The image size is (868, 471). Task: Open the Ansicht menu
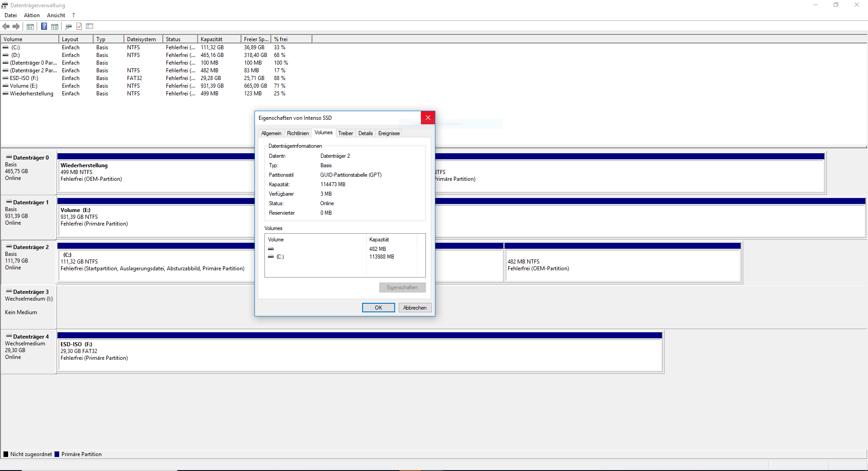[56, 15]
